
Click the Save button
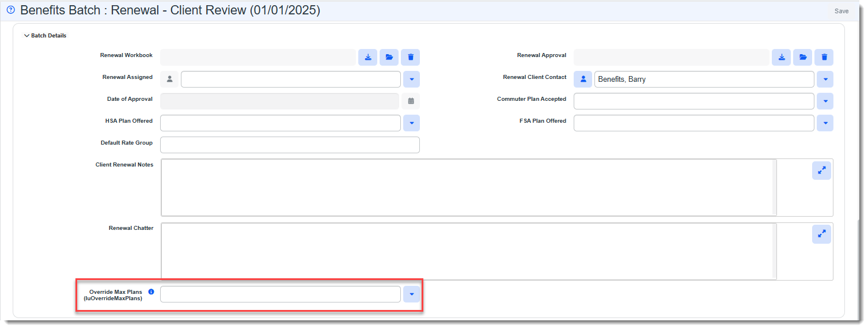841,11
